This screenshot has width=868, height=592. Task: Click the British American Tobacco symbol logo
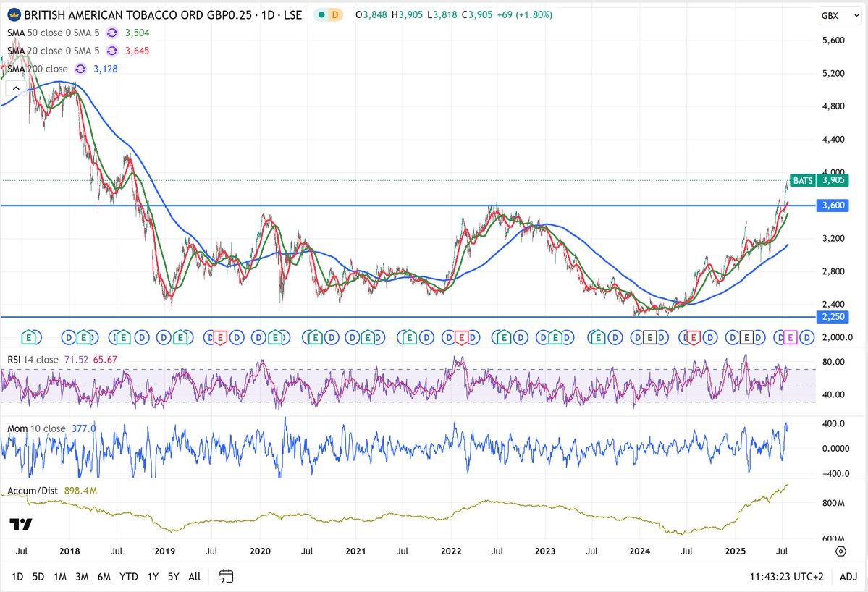[x=14, y=15]
